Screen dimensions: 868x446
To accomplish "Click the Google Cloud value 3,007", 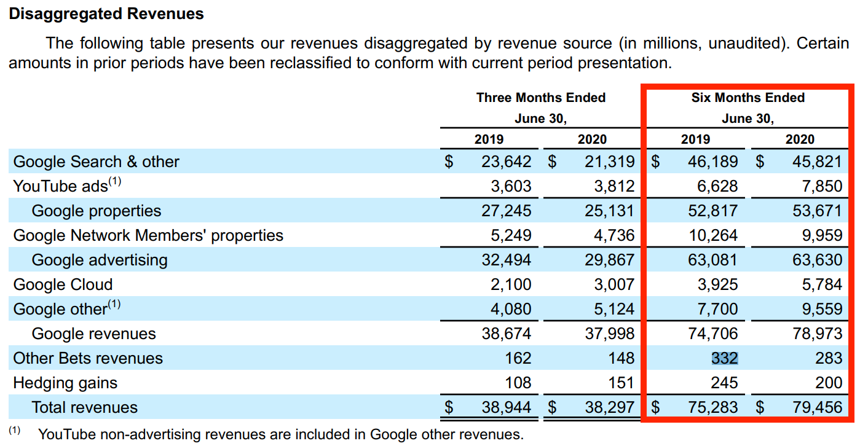I will pyautogui.click(x=614, y=284).
